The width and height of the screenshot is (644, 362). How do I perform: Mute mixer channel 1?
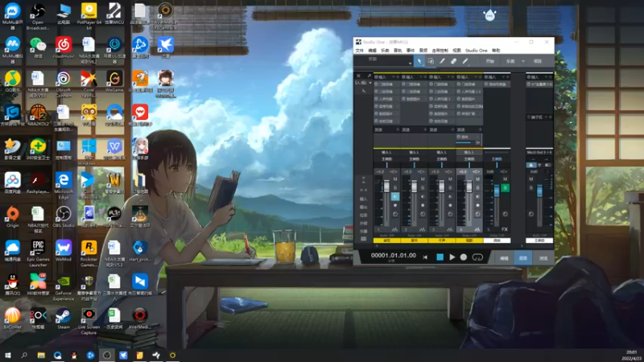click(x=395, y=179)
